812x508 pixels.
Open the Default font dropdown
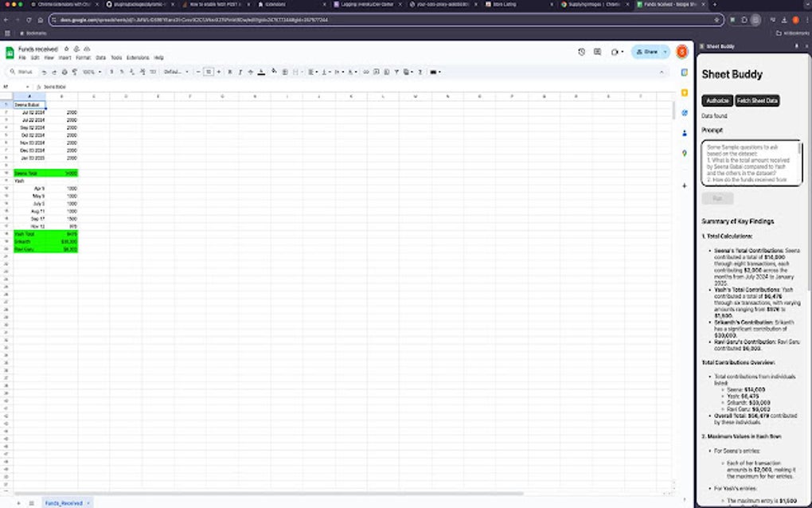coord(174,72)
